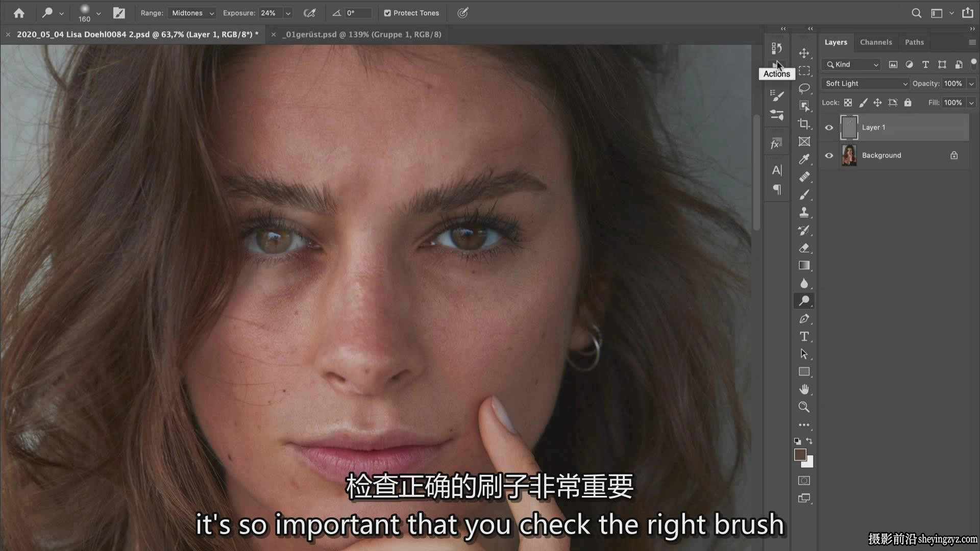The height and width of the screenshot is (551, 980).
Task: Open the layer Fill dropdown arrow
Action: [971, 103]
